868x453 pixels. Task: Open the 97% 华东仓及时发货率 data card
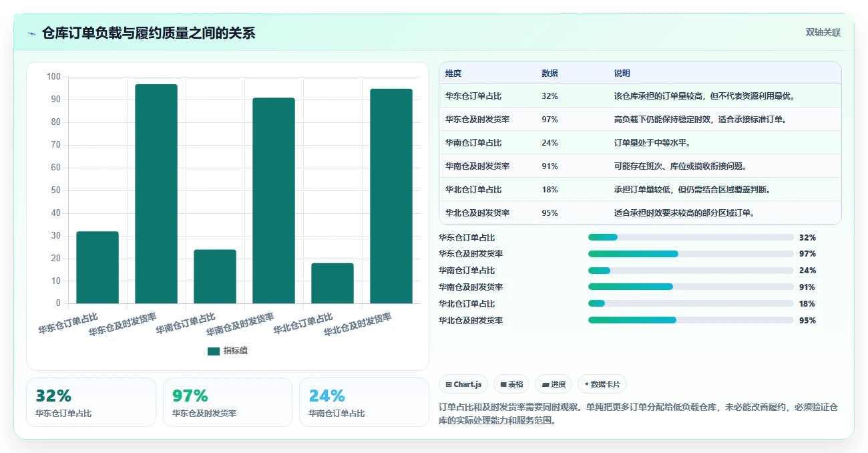(228, 402)
